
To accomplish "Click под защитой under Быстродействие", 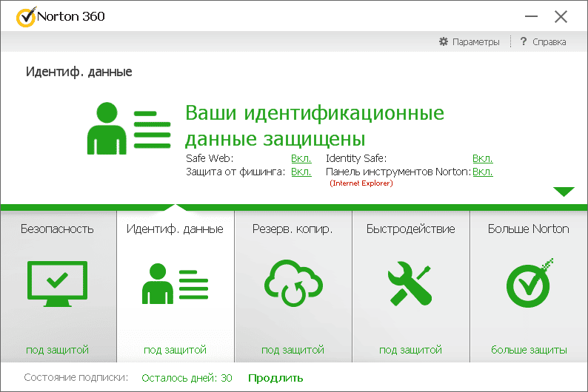I will (x=410, y=350).
